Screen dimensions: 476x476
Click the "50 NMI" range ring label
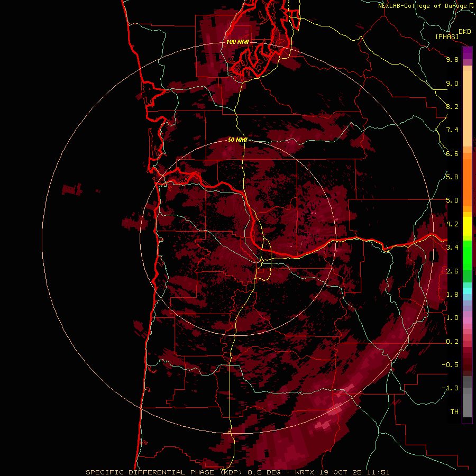[237, 140]
